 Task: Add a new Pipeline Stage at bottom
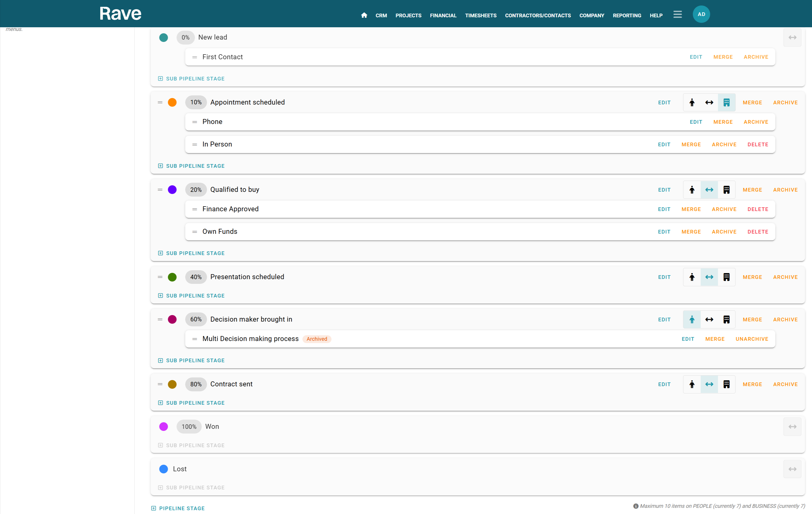click(x=178, y=508)
